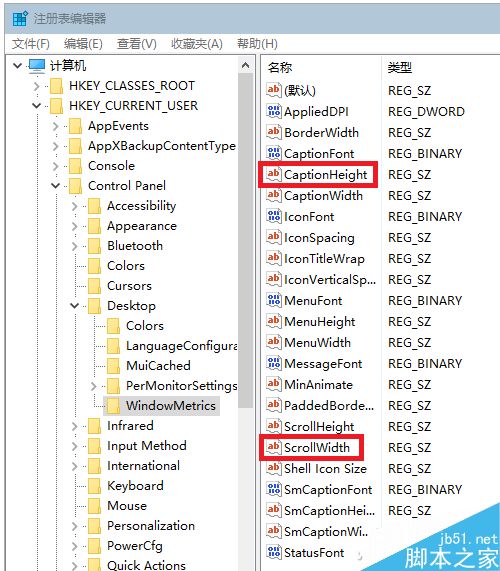Select the Control Panel key
This screenshot has height=571, width=500.
[x=127, y=186]
